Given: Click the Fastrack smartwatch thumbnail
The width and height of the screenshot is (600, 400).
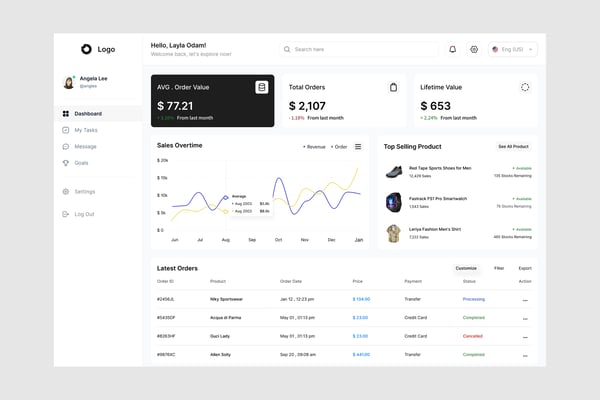Looking at the screenshot, I should coord(394,202).
